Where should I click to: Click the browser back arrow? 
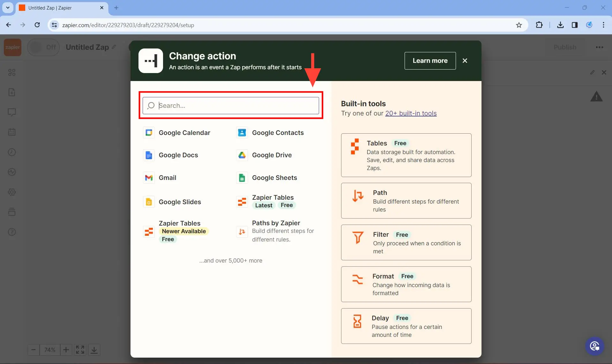(9, 25)
